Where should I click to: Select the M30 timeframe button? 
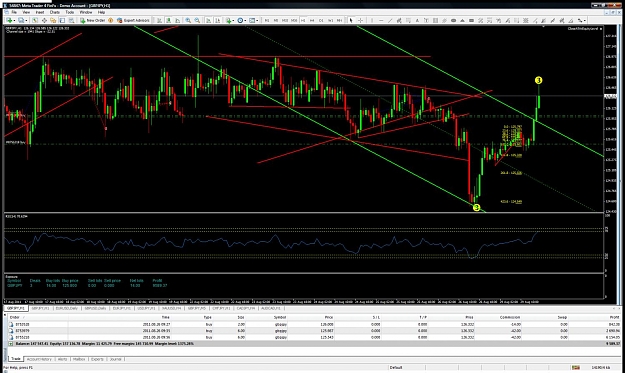(x=294, y=20)
